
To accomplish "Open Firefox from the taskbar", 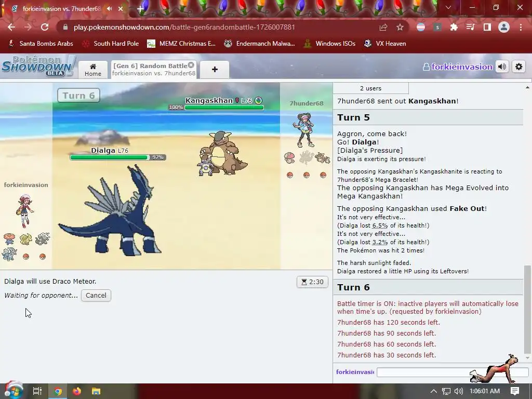I will 77,391.
